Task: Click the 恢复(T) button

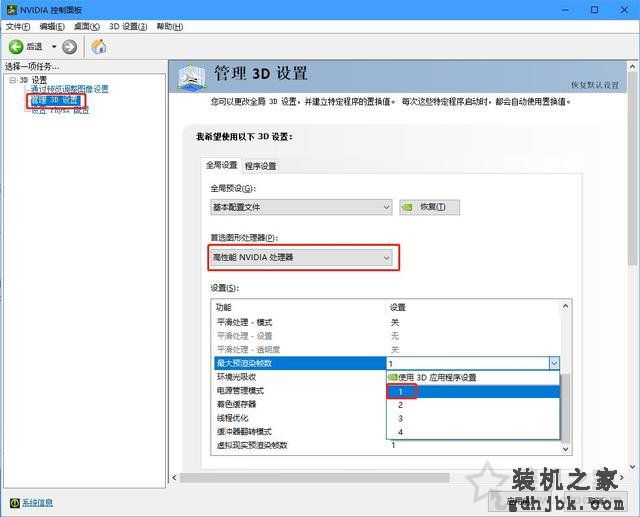Action: tap(429, 207)
